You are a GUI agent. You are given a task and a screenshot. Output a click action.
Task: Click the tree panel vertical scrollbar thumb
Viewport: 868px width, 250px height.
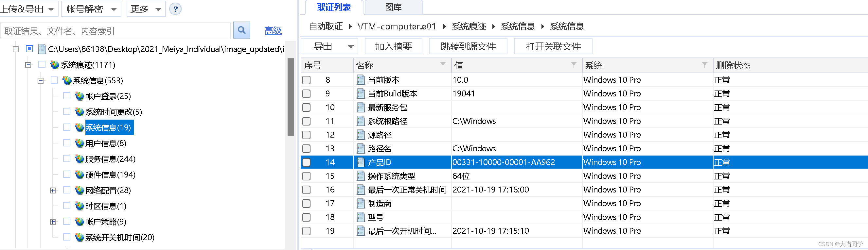point(291,97)
